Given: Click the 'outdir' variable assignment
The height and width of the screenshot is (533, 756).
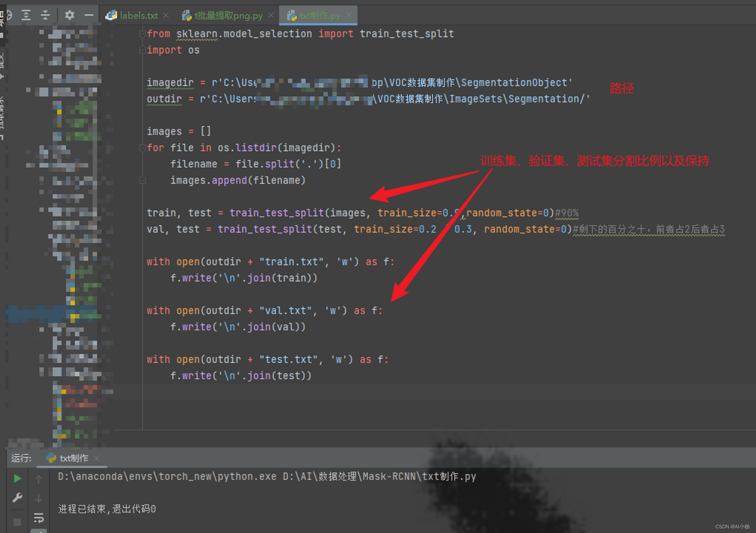Looking at the screenshot, I should point(164,99).
